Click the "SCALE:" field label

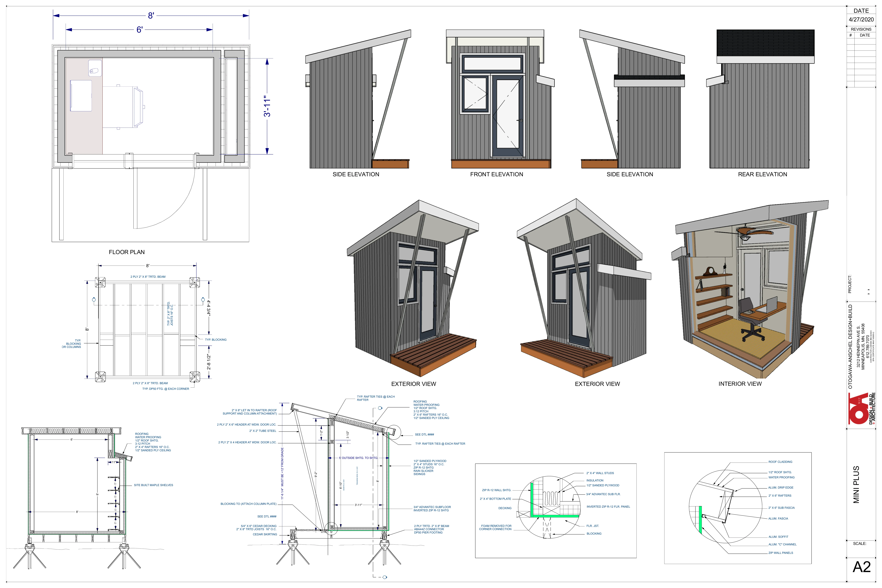click(x=859, y=543)
